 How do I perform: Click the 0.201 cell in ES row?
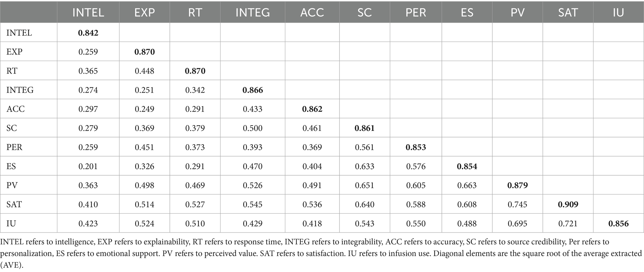tap(88, 166)
